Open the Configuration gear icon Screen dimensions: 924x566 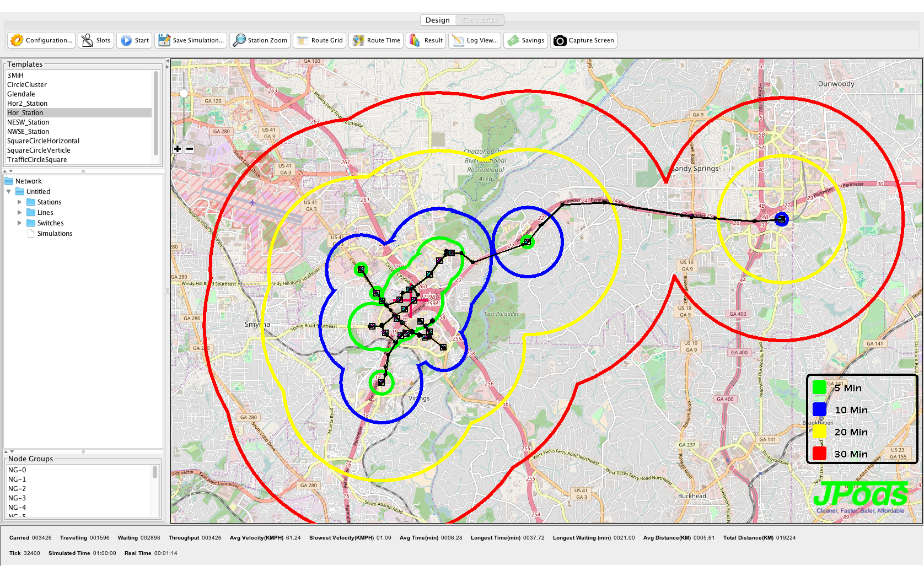tap(17, 40)
